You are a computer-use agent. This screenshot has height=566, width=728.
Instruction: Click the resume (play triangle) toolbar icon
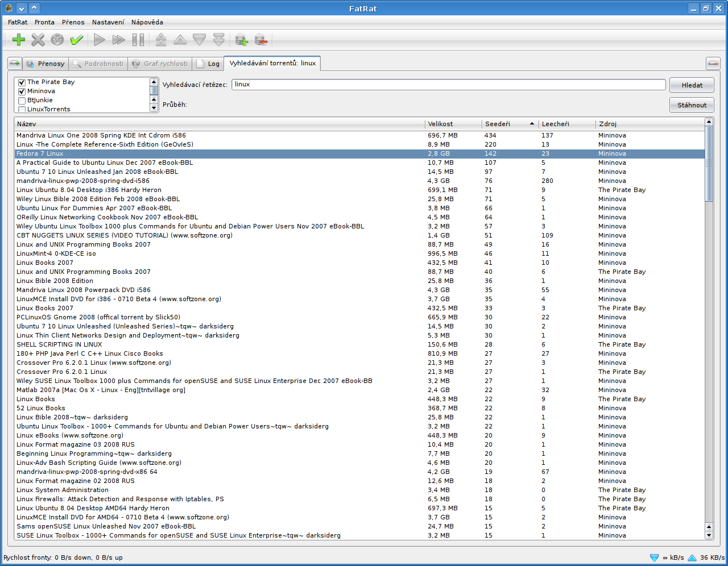tap(100, 39)
